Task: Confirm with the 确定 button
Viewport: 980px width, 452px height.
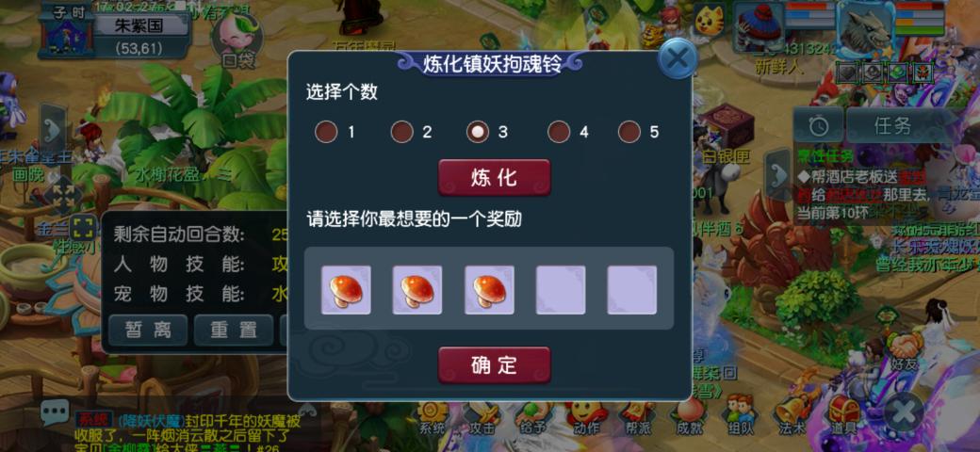Action: 495,364
